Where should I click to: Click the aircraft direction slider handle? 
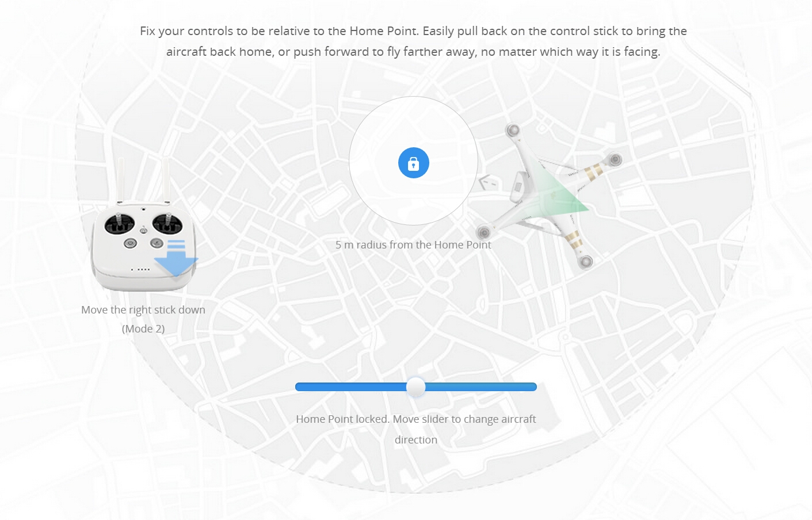[x=415, y=387]
